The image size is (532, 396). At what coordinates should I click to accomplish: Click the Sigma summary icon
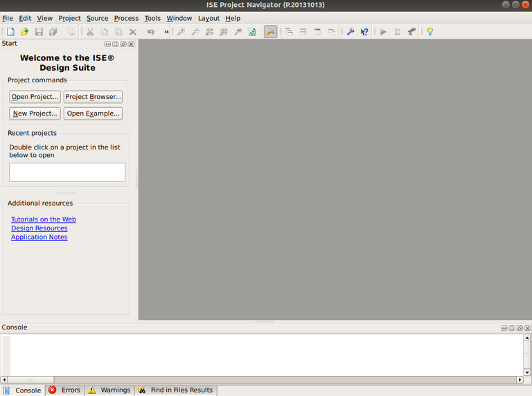coord(398,32)
